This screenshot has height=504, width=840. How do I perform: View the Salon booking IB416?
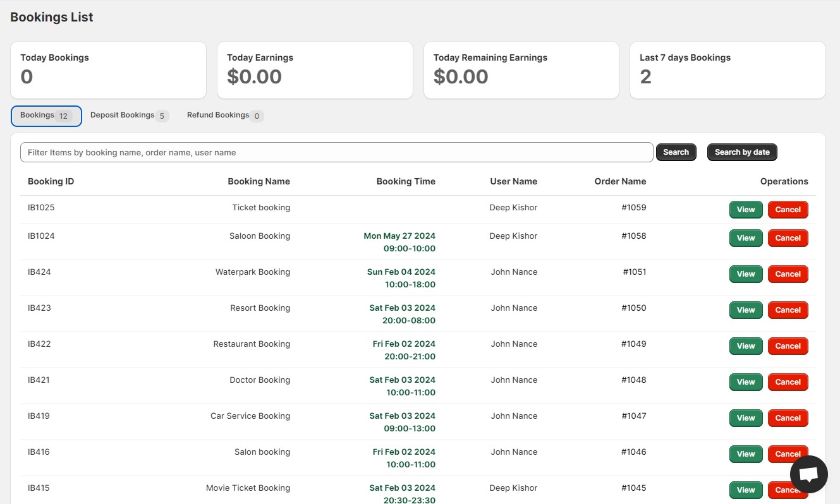coord(746,454)
